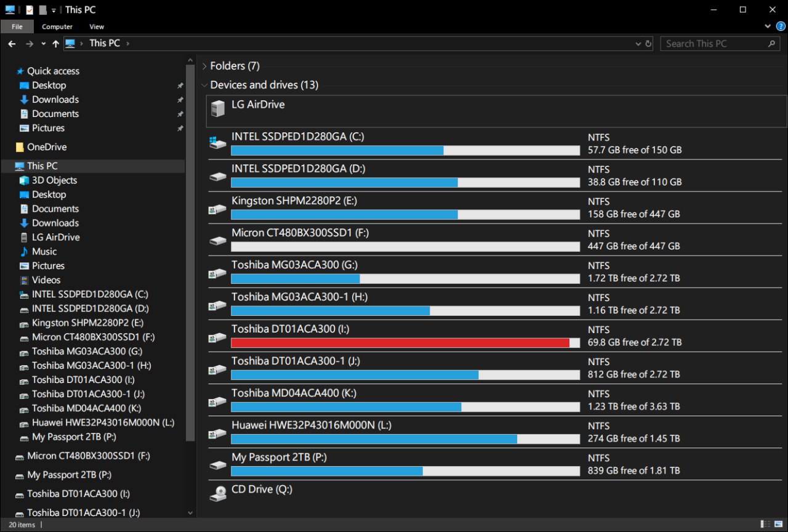Click the Search This PC field

click(x=714, y=44)
